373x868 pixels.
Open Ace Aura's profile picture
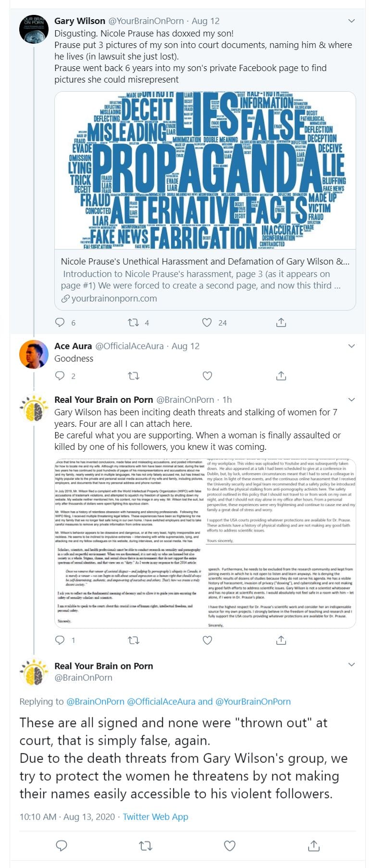34,354
